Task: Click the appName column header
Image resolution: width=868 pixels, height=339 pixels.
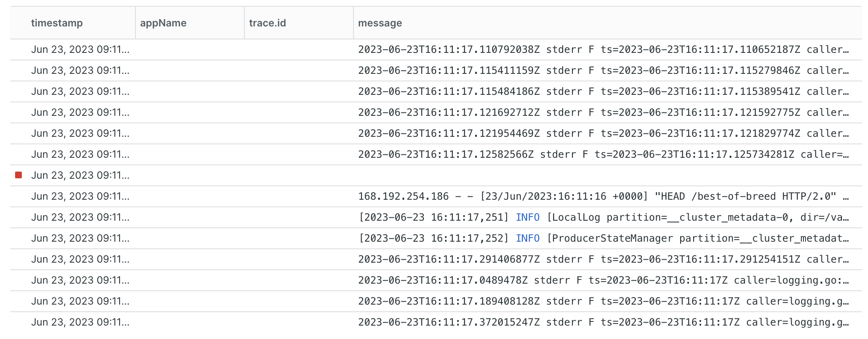Action: tap(163, 23)
